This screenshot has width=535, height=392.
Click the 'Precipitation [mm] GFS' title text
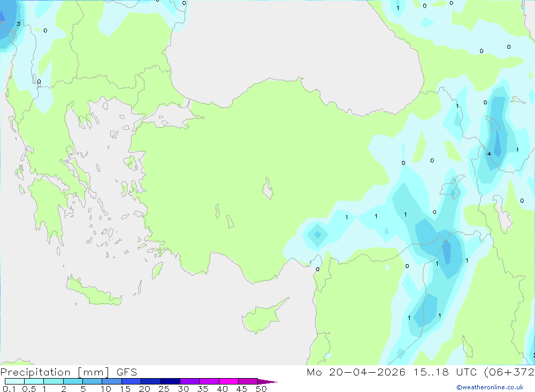point(68,372)
